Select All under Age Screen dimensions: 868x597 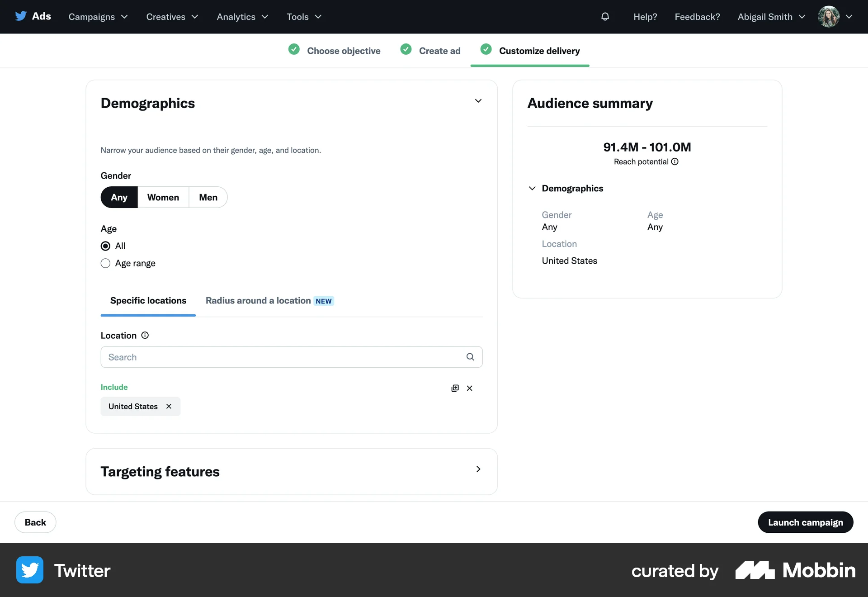coord(105,246)
